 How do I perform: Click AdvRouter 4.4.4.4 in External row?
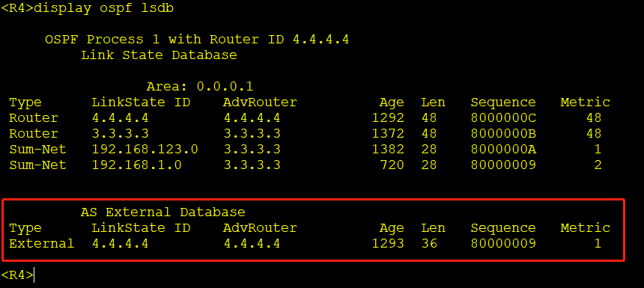point(252,244)
